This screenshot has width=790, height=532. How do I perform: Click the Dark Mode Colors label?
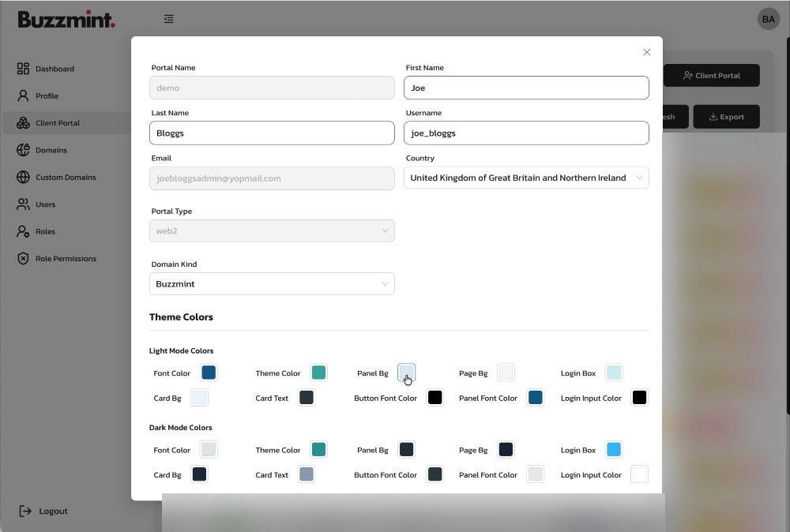pyautogui.click(x=180, y=427)
